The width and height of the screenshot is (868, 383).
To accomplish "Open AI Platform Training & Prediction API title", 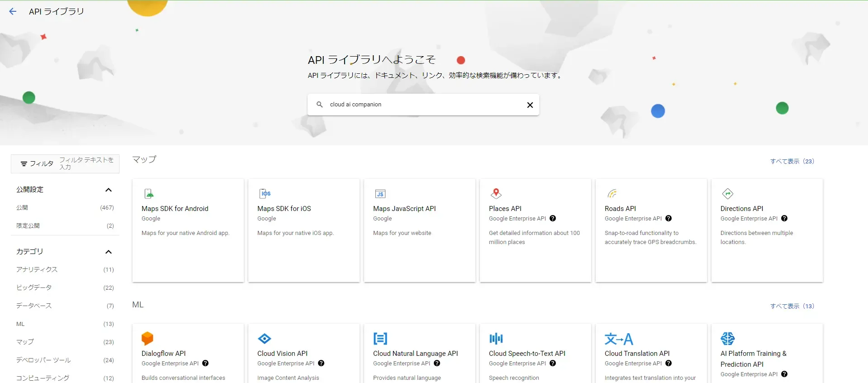I will [754, 359].
